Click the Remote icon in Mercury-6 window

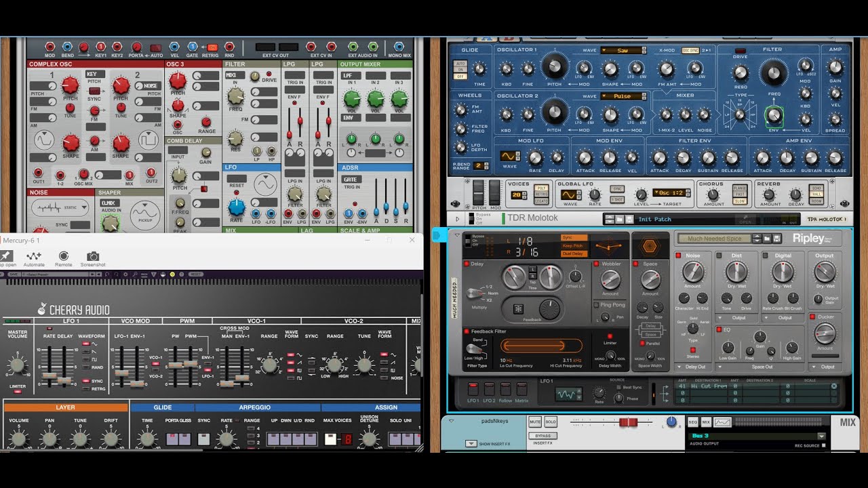click(64, 256)
